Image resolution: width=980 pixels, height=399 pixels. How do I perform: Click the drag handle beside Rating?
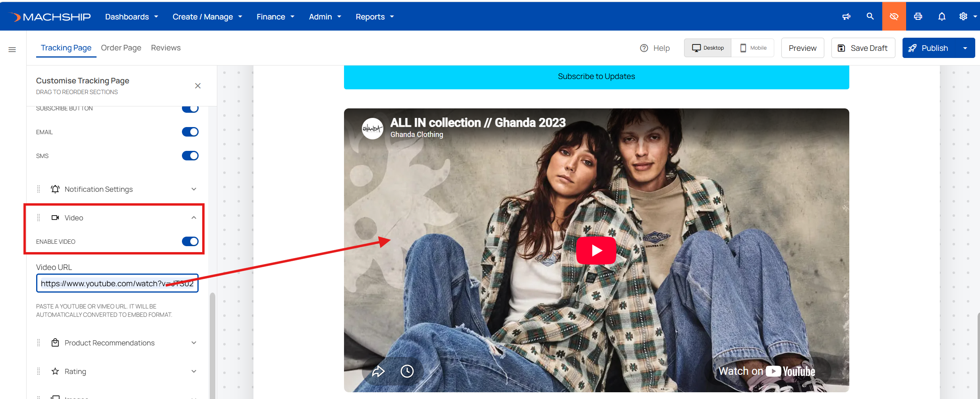39,371
